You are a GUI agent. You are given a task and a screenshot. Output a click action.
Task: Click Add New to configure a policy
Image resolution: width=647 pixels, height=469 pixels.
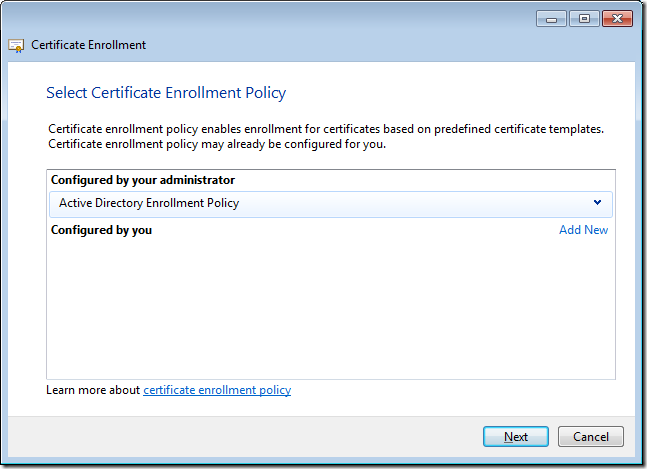[583, 230]
